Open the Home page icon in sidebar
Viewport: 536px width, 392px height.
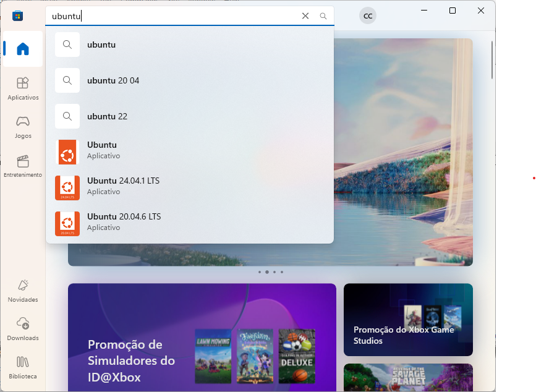(x=23, y=49)
